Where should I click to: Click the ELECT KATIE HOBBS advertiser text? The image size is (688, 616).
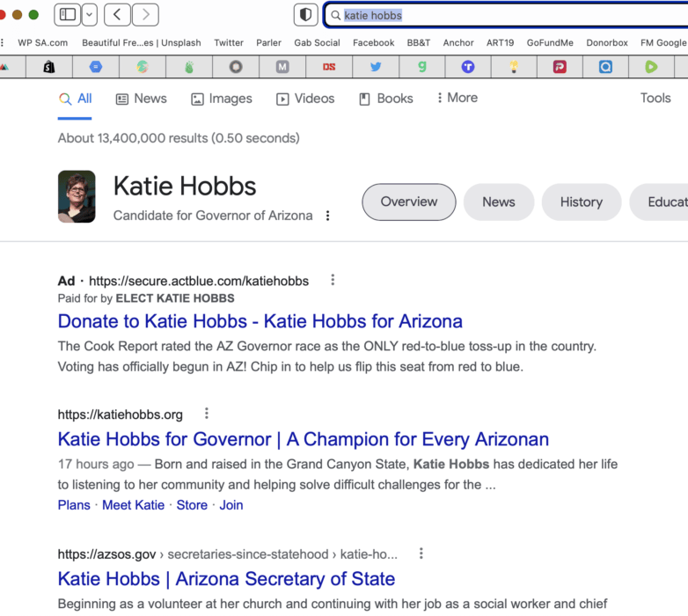pos(174,298)
